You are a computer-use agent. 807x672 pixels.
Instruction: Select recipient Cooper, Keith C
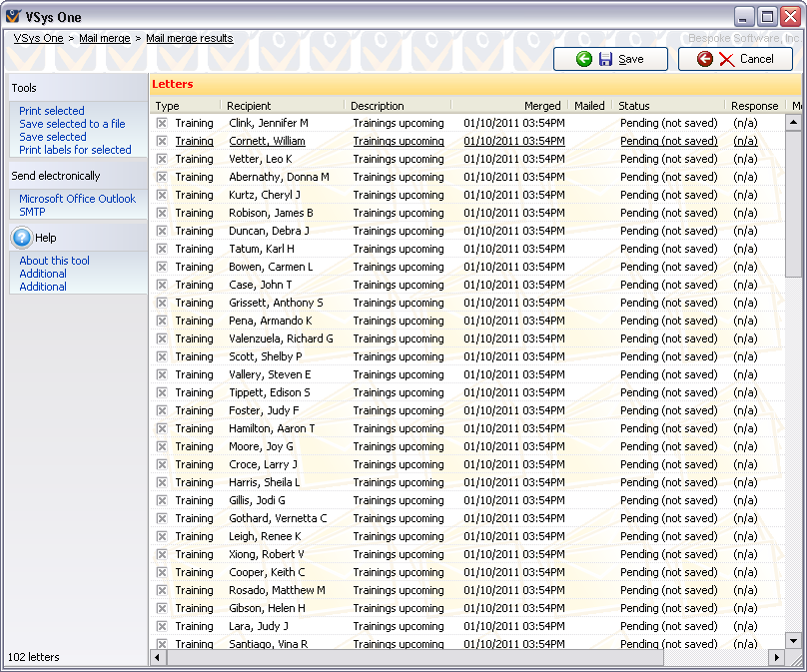(x=267, y=572)
